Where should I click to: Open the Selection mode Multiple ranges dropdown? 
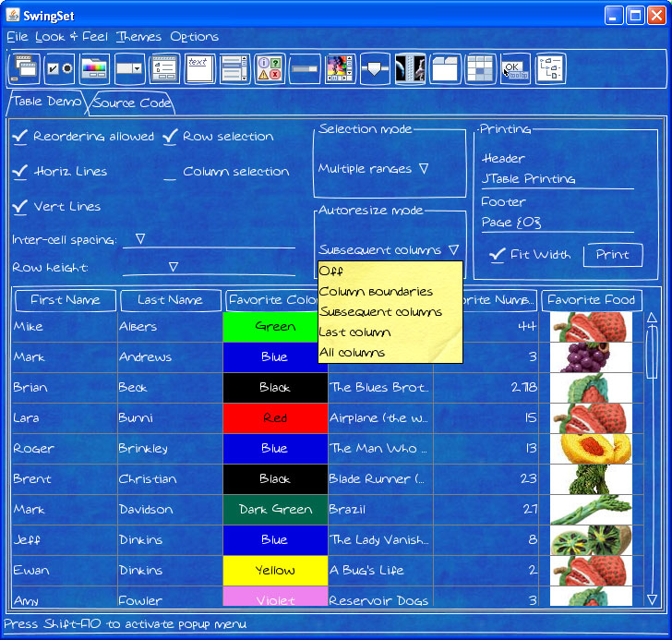(x=374, y=169)
